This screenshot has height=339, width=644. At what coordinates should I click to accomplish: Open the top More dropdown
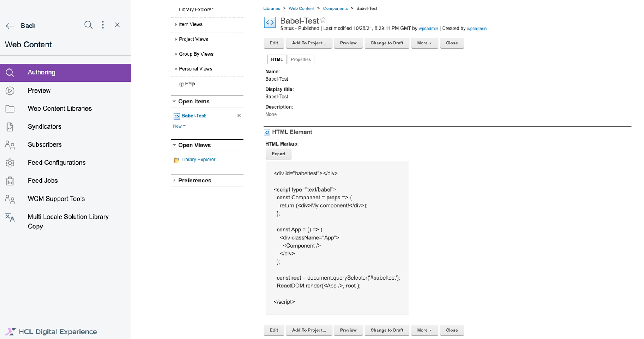tap(424, 43)
